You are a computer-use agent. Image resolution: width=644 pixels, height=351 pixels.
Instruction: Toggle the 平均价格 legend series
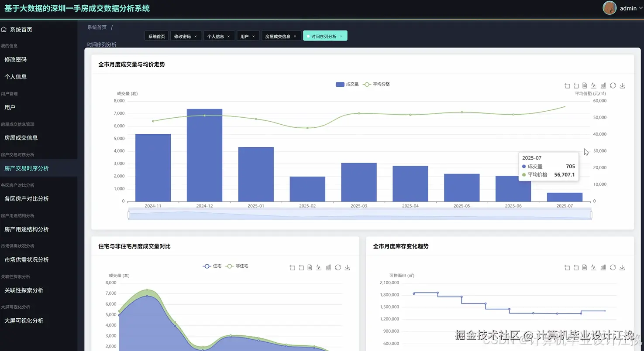tap(376, 84)
